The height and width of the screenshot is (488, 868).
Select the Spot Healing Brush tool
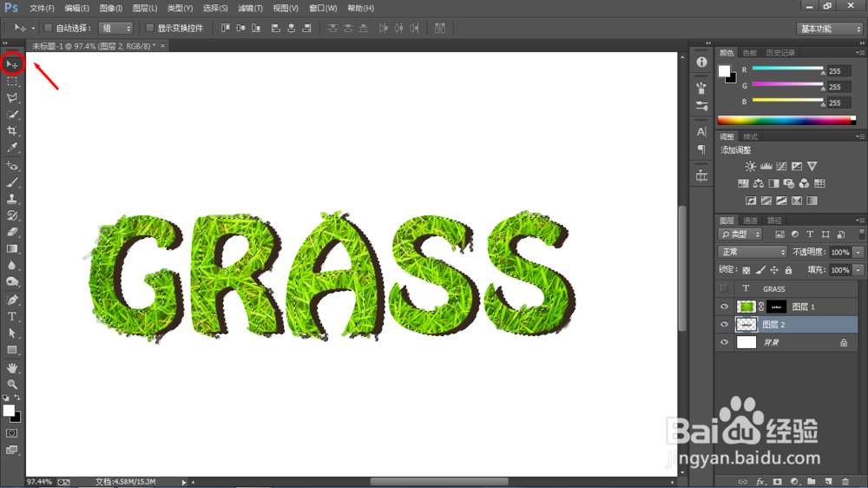tap(12, 166)
